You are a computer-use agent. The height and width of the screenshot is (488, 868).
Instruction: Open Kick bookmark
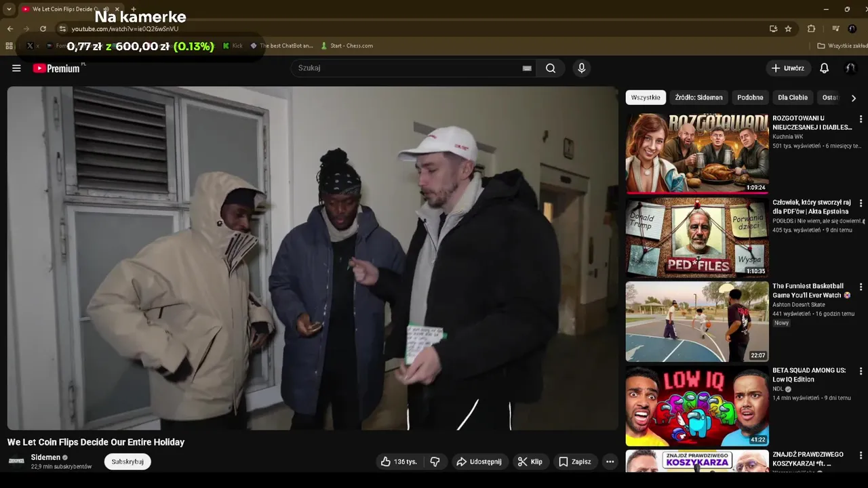pyautogui.click(x=233, y=45)
